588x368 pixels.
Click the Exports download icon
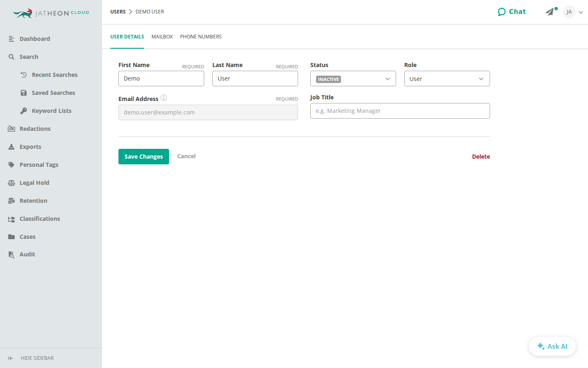click(11, 147)
